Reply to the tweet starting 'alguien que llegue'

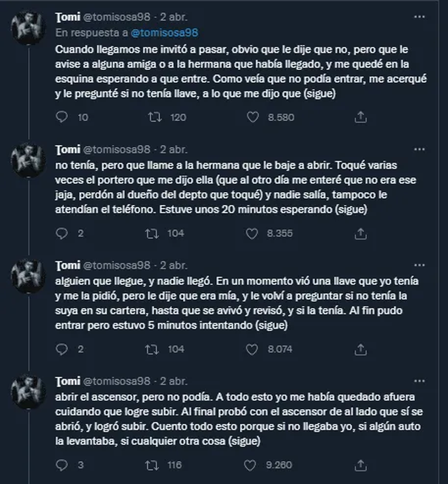[62, 349]
